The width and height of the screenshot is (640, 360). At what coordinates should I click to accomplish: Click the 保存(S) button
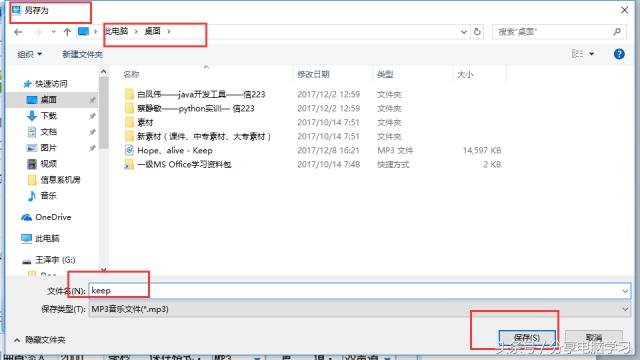click(527, 338)
